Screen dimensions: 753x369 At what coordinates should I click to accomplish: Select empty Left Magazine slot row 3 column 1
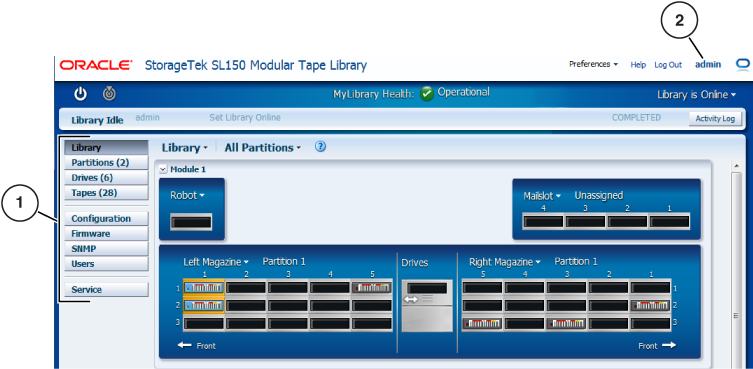point(204,324)
